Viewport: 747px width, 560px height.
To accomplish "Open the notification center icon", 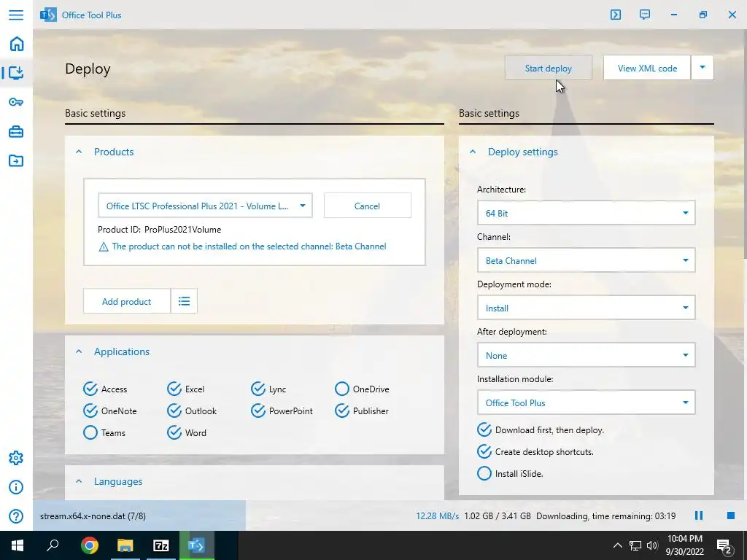I will [724, 546].
